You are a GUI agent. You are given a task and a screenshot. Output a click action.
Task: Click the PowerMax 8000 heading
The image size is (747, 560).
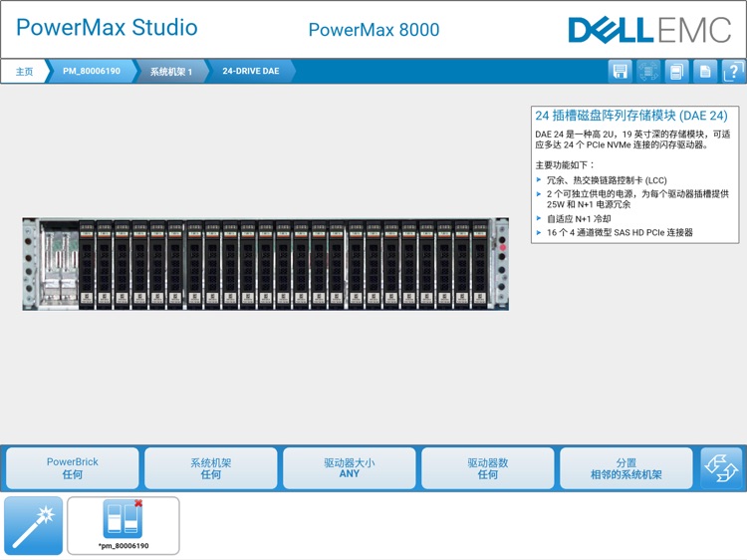pyautogui.click(x=373, y=30)
